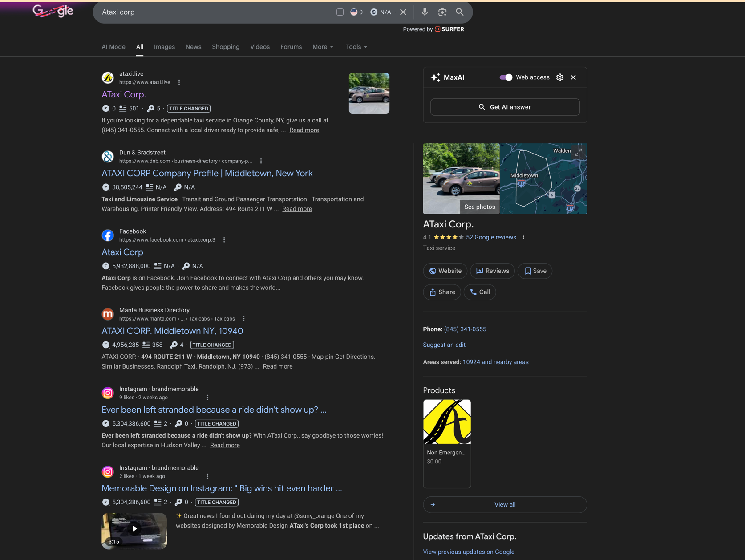Expand the map using the arrow icon
The width and height of the screenshot is (745, 560).
click(578, 152)
